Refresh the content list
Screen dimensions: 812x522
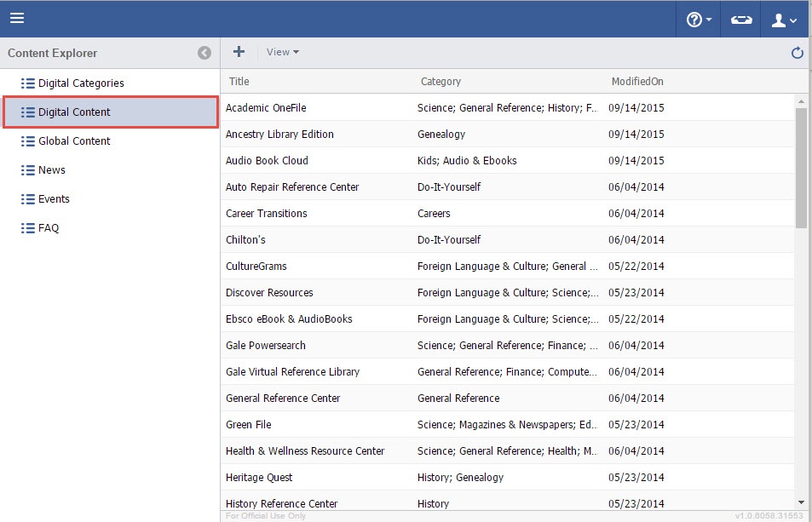tap(798, 53)
